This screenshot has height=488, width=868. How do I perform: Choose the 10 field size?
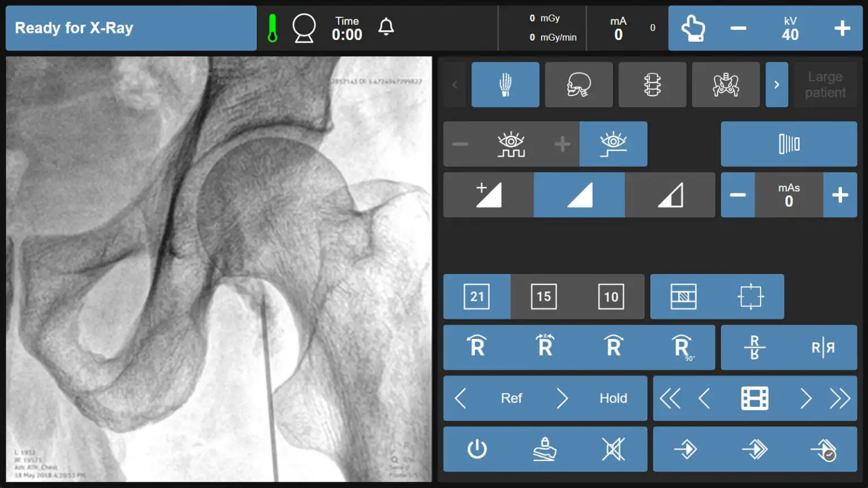(611, 297)
